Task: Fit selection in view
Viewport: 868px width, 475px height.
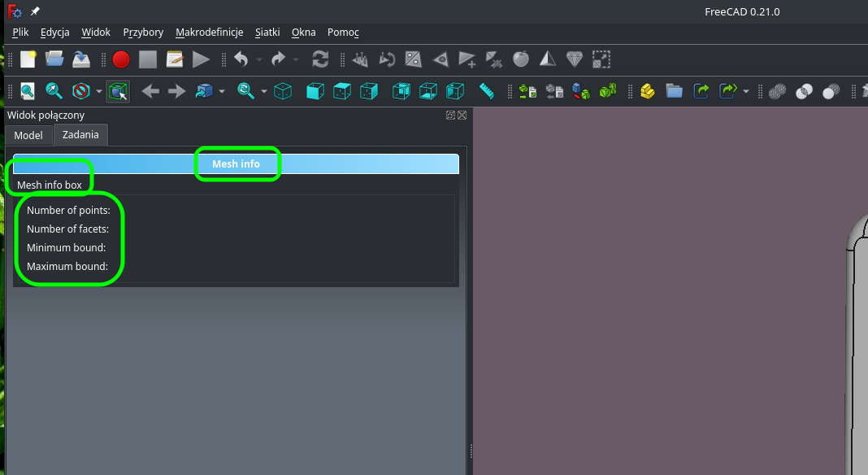Action: [54, 91]
